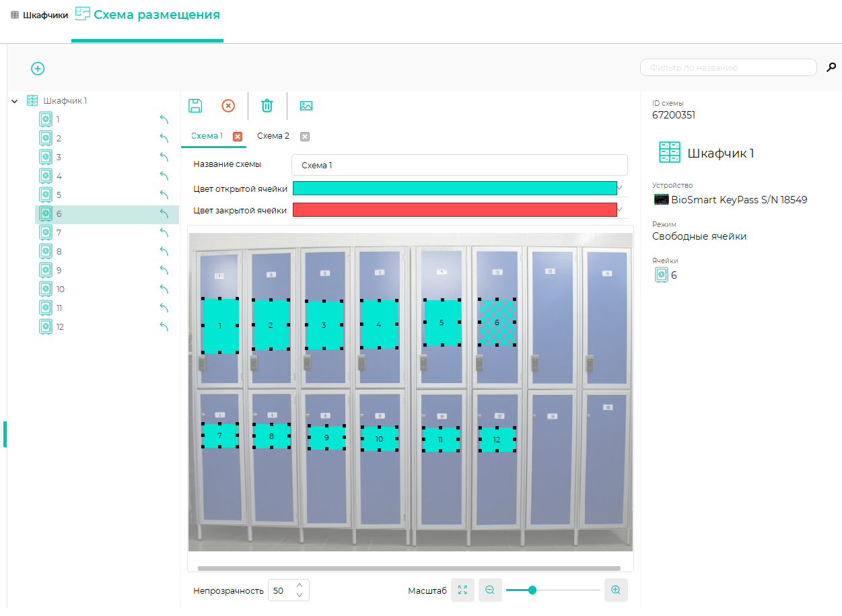Click the undo arrow next to cell 9

(x=164, y=270)
